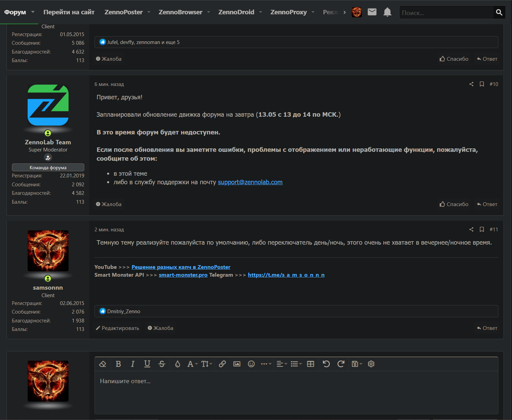Click the like icon beside Dmitriy_Zenno

103,311
